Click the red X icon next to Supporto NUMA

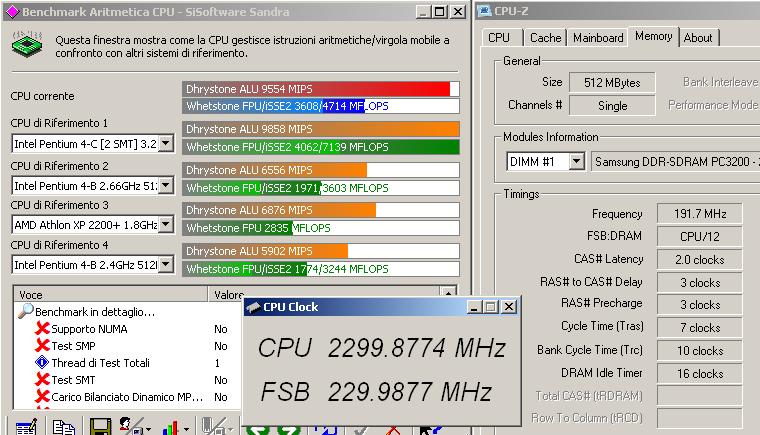pos(42,329)
